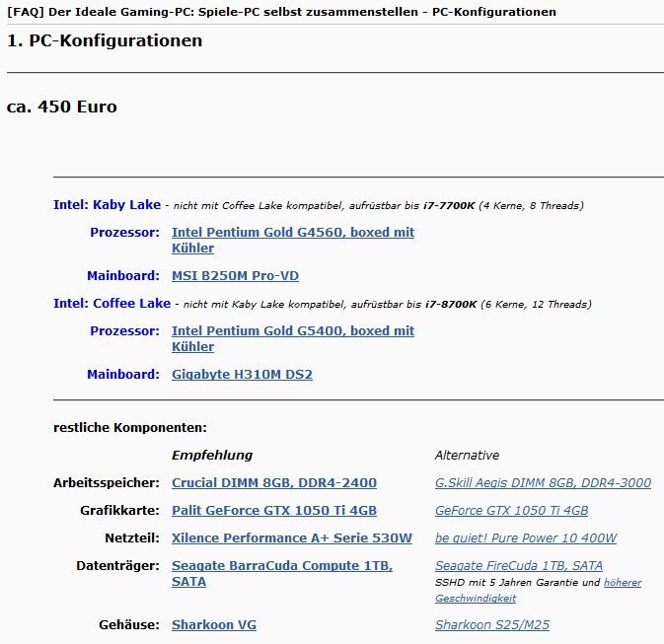Image resolution: width=664 pixels, height=644 pixels.
Task: Open be quiet! Pure Power 10 400W link
Action: coord(526,537)
